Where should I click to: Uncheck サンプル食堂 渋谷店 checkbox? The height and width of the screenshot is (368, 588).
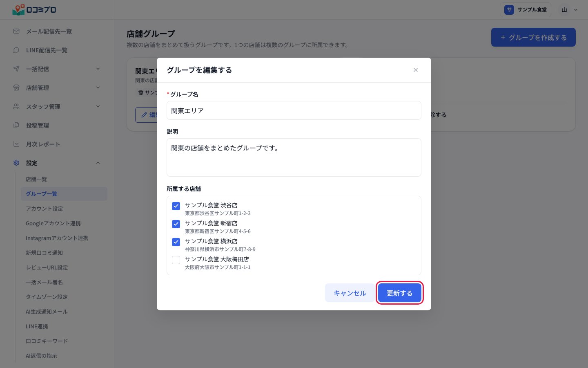point(176,206)
